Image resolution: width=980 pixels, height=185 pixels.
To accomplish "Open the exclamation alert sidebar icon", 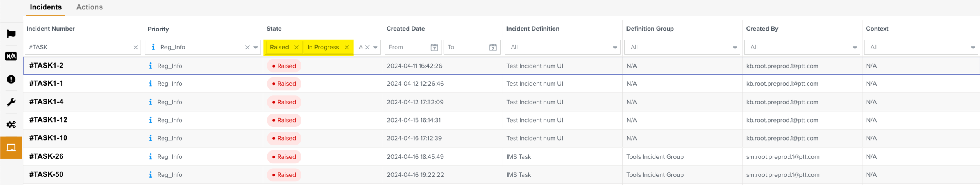I will click(x=11, y=79).
